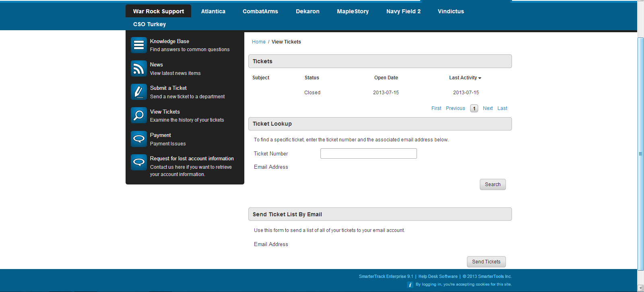Click the Payment speech bubble icon

(139, 139)
